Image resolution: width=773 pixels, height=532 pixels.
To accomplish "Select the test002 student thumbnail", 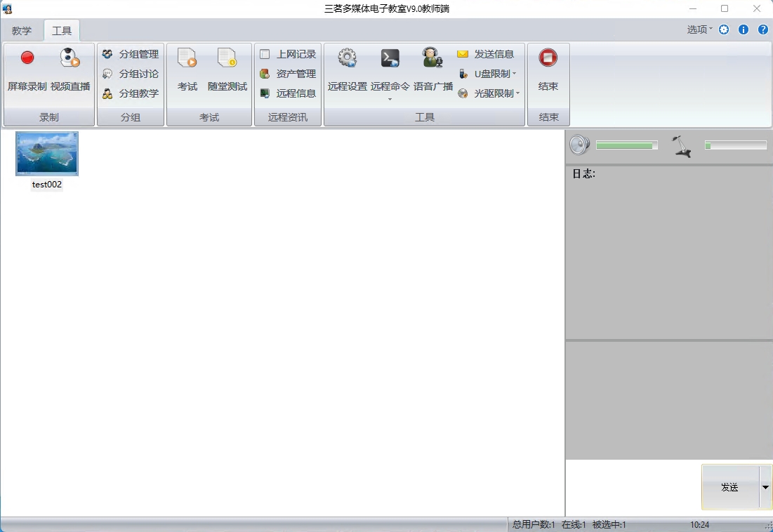I will pos(47,154).
